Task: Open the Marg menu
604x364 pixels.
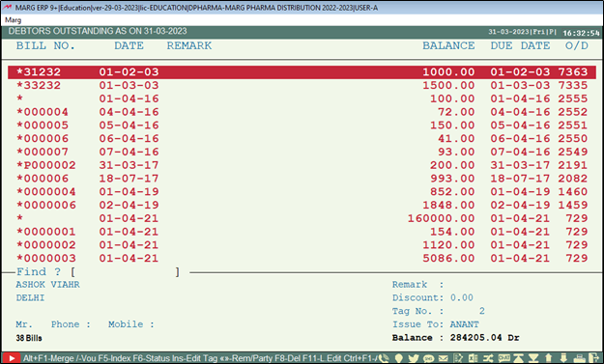Action: (x=14, y=20)
